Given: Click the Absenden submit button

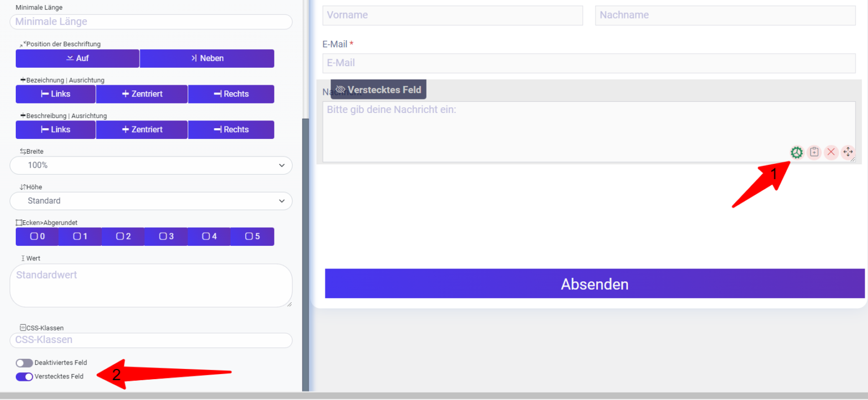Looking at the screenshot, I should pyautogui.click(x=594, y=284).
